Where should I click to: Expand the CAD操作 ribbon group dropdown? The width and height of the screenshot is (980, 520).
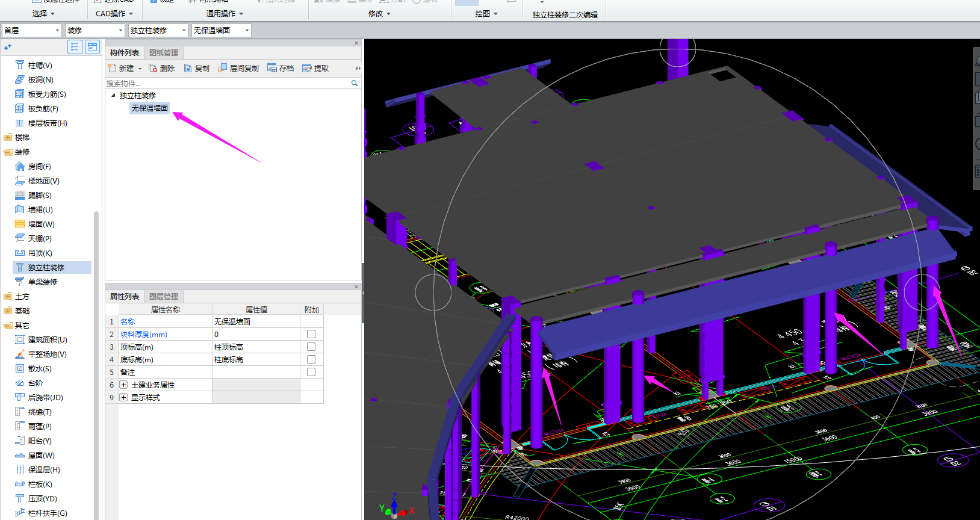(114, 13)
